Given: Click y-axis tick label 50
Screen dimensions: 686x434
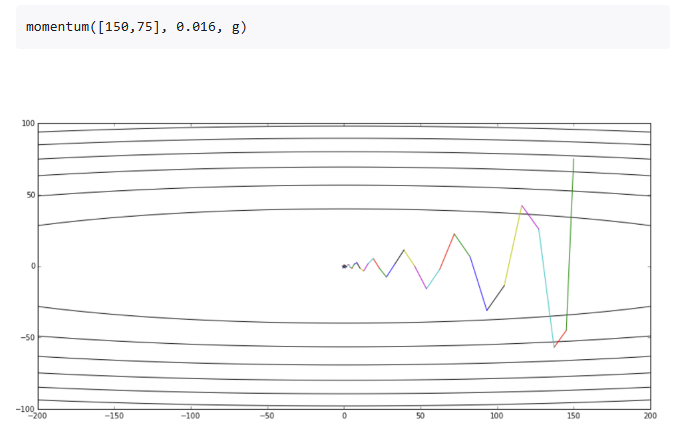Looking at the screenshot, I should pos(30,196).
